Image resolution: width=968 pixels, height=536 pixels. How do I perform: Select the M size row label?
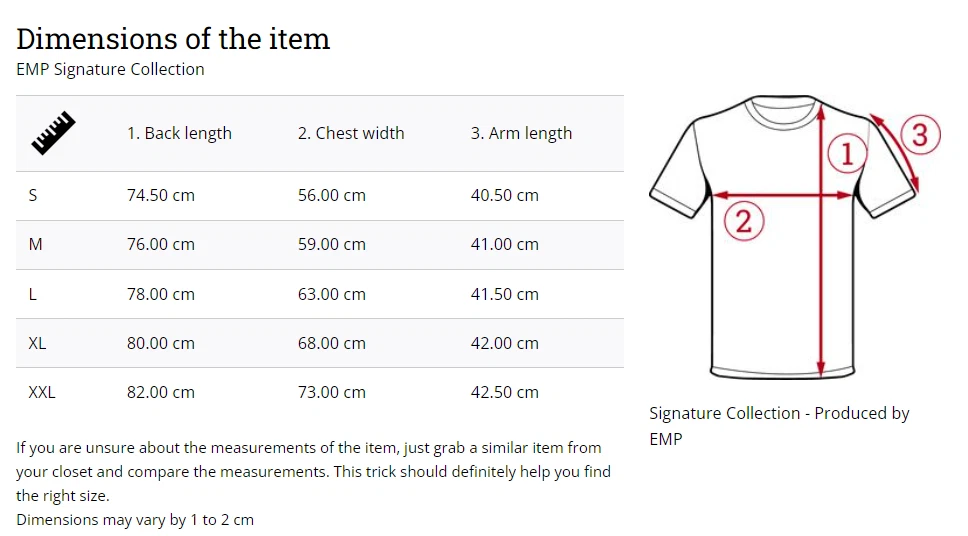(35, 244)
